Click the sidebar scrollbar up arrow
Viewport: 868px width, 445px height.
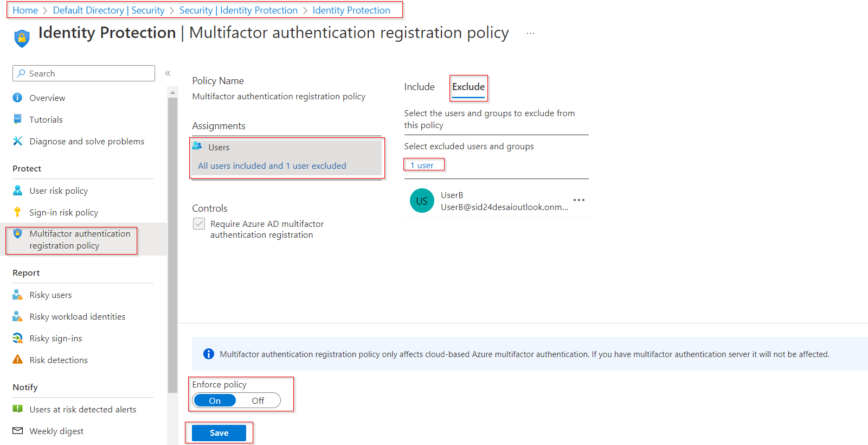coord(172,92)
